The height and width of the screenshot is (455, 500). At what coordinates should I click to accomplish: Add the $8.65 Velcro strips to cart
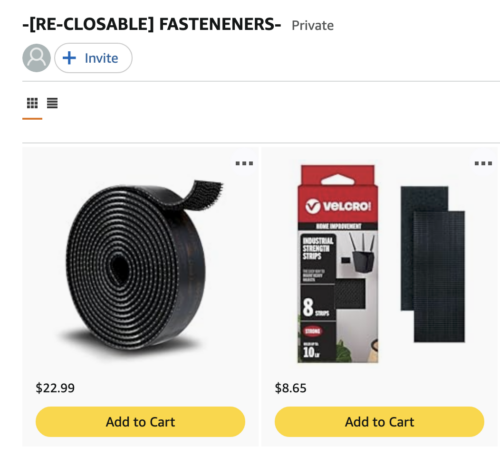click(x=379, y=422)
